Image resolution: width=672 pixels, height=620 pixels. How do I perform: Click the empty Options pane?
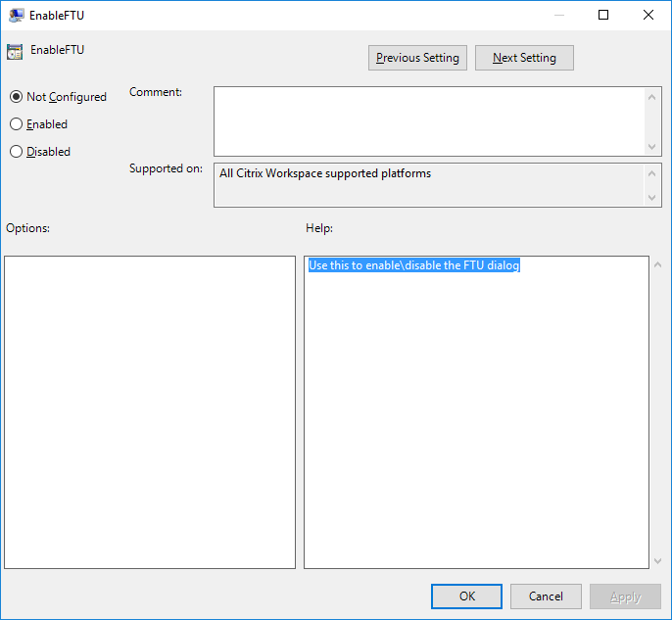pos(150,412)
